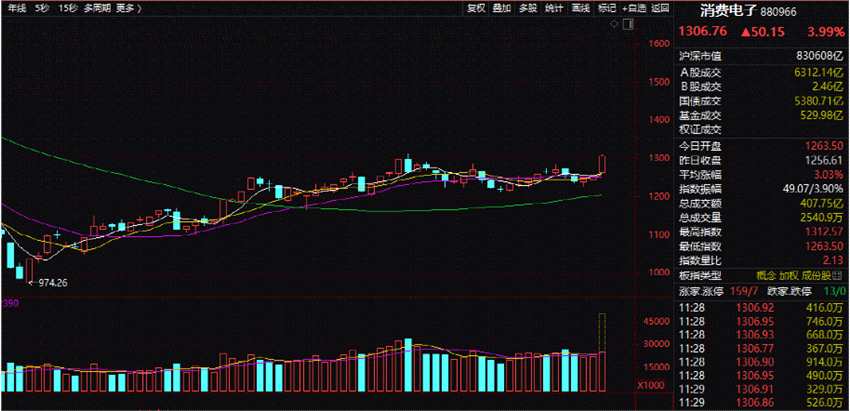Click the 标记 mark button
Viewport: 850px width, 411px height.
[607, 8]
